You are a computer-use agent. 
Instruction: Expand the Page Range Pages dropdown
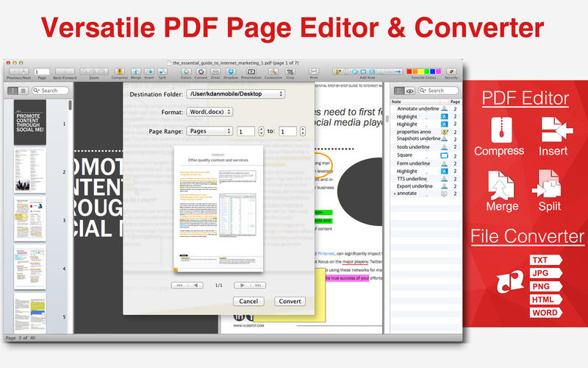209,131
